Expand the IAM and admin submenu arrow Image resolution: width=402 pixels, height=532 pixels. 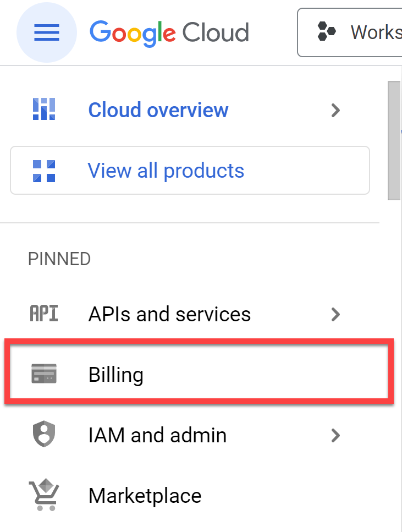pyautogui.click(x=335, y=436)
